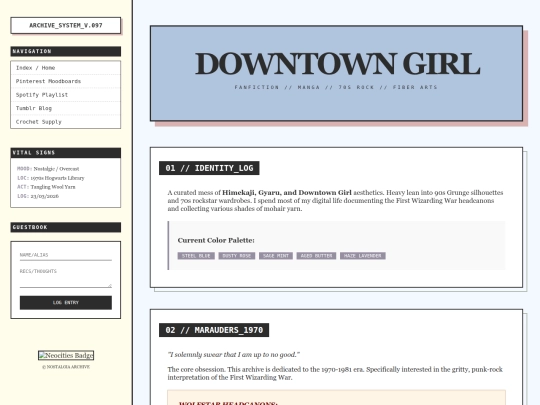This screenshot has height=405, width=540.
Task: Select the DUSTY ROSE palette tag
Action: click(237, 256)
